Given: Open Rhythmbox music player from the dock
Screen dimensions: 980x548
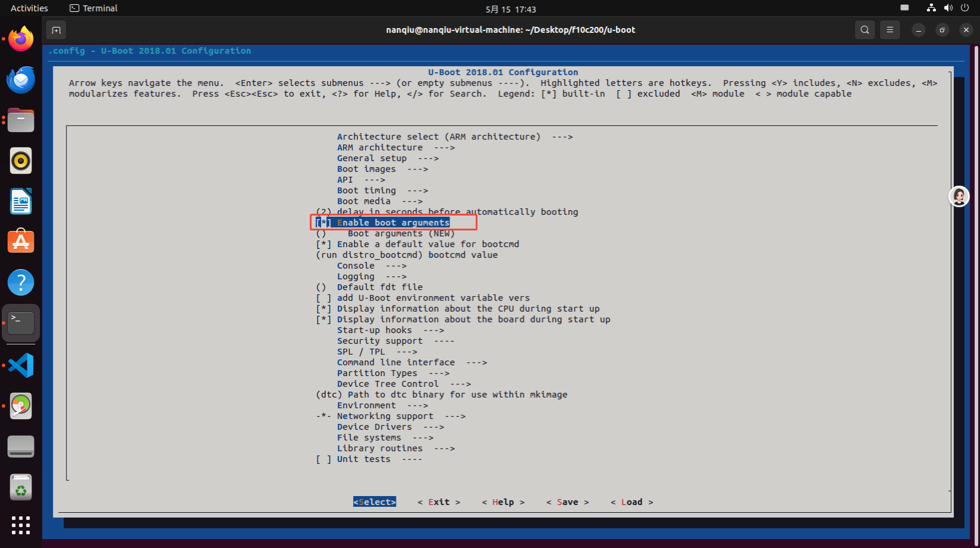Looking at the screenshot, I should (x=21, y=161).
